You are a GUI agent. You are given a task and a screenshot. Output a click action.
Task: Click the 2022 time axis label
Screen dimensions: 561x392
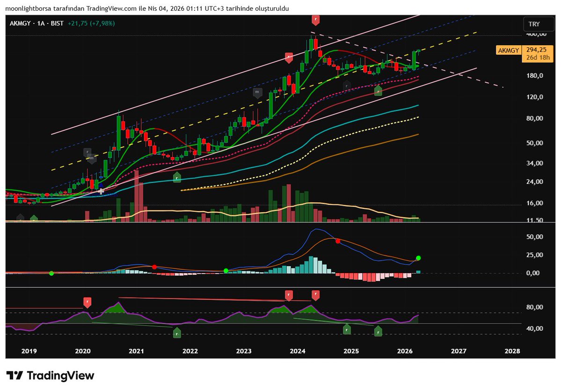[x=190, y=351]
